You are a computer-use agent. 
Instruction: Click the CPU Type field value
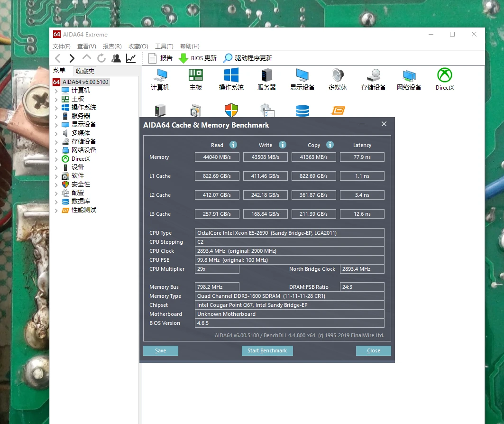(x=290, y=233)
